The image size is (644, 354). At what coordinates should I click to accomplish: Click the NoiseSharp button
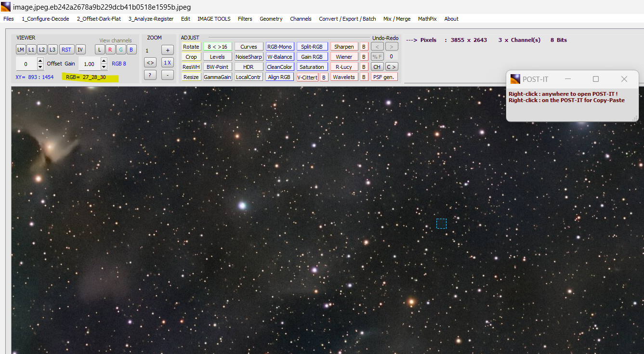[x=249, y=57]
